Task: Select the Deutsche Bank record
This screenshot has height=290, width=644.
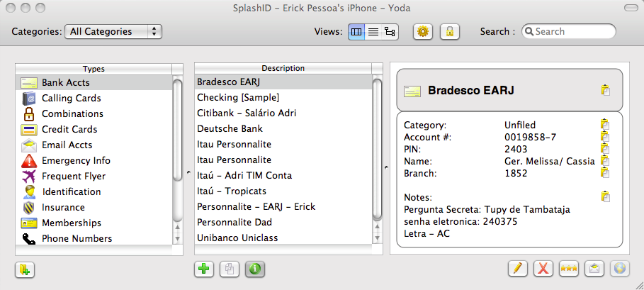Action: click(283, 128)
